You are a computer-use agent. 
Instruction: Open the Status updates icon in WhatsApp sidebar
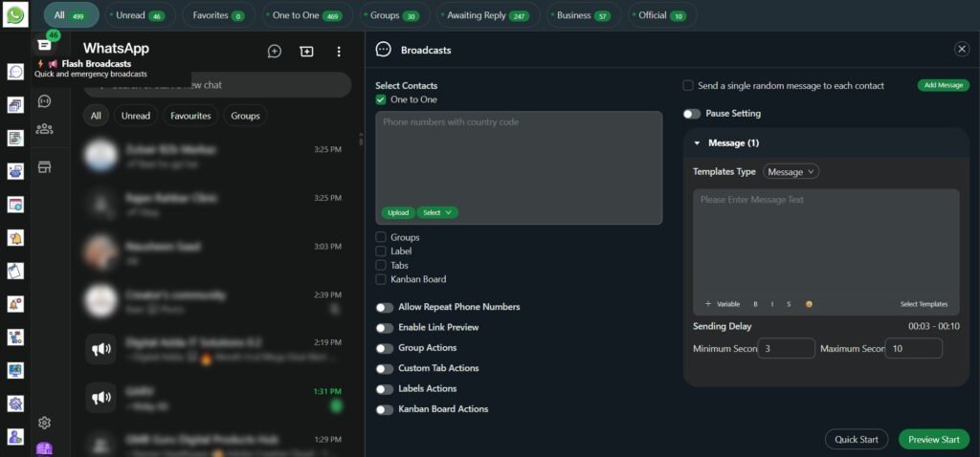[x=44, y=100]
